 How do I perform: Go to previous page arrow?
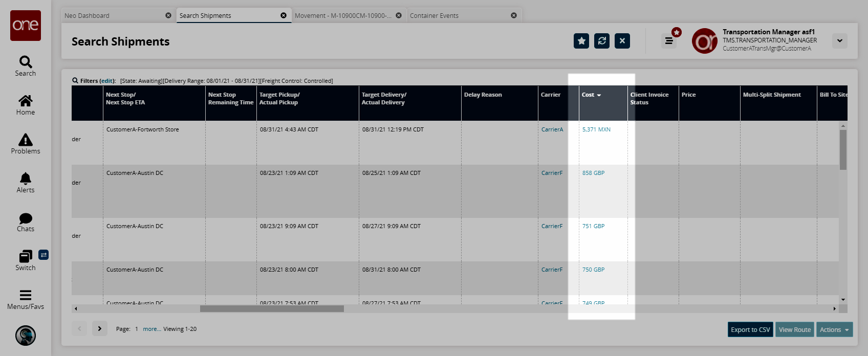(79, 328)
